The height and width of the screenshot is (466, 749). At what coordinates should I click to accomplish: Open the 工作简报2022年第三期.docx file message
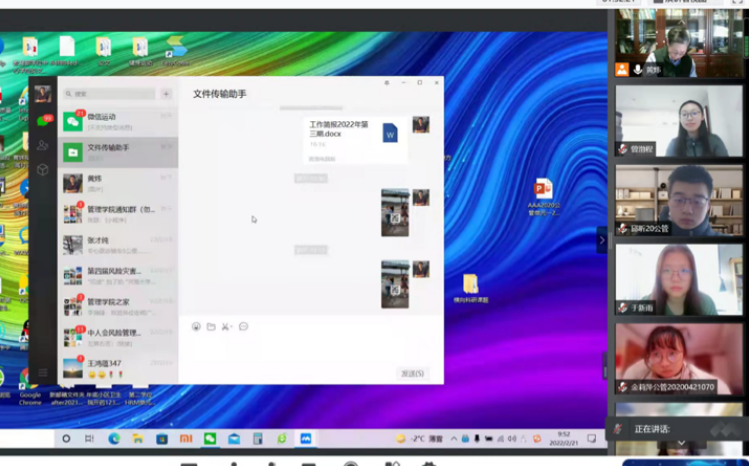353,138
